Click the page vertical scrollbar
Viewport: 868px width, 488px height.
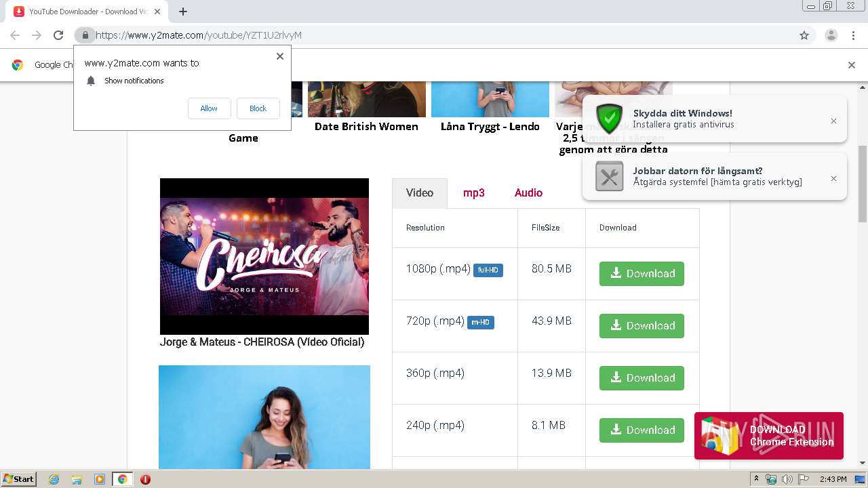tap(863, 184)
